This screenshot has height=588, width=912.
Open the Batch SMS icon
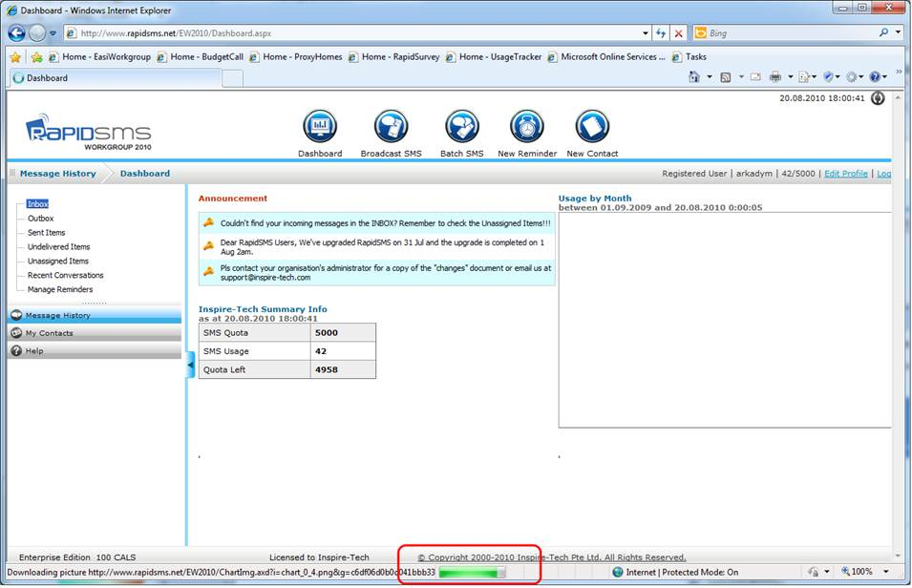pyautogui.click(x=462, y=126)
